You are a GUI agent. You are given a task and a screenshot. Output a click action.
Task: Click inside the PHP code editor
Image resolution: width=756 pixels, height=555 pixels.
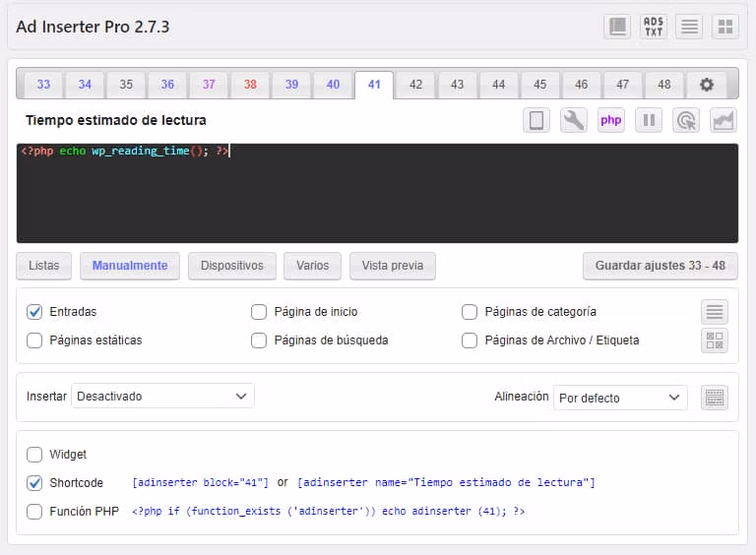(x=378, y=193)
